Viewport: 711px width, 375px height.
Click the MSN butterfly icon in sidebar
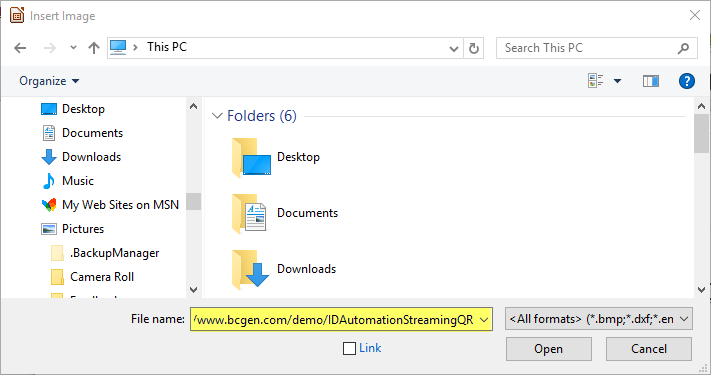point(49,205)
